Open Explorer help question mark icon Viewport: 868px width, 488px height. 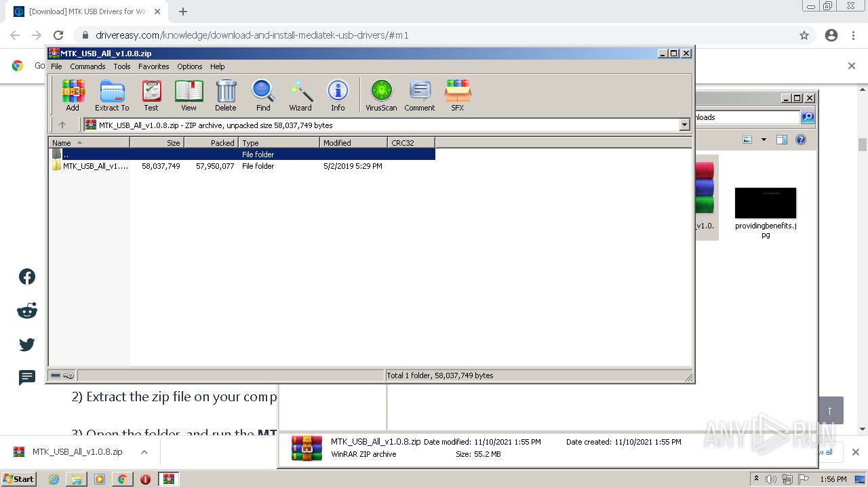[801, 140]
